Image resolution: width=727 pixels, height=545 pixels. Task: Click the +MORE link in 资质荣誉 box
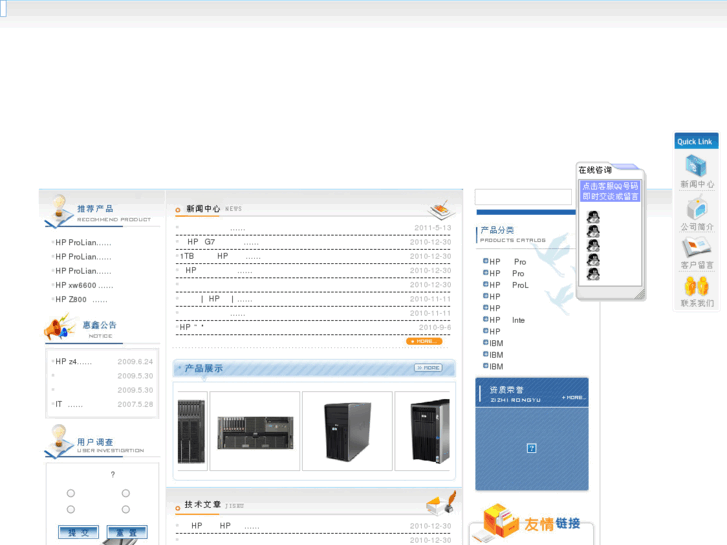[x=574, y=398]
